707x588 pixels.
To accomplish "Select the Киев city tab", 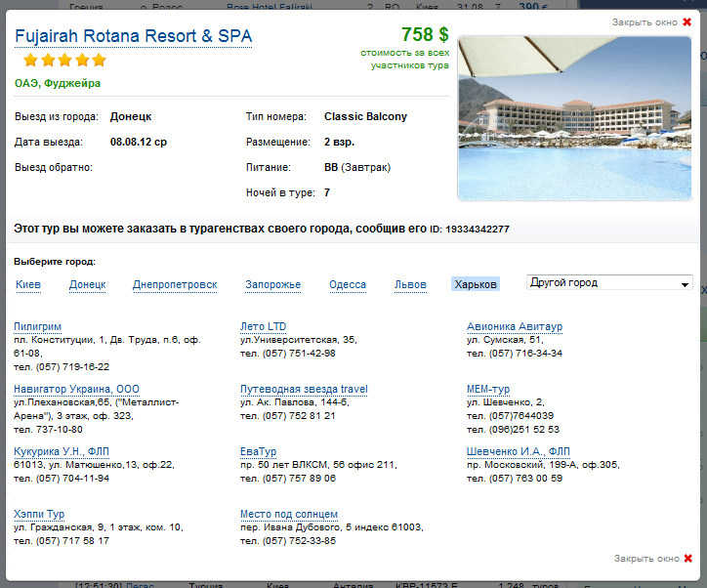I will click(x=28, y=284).
